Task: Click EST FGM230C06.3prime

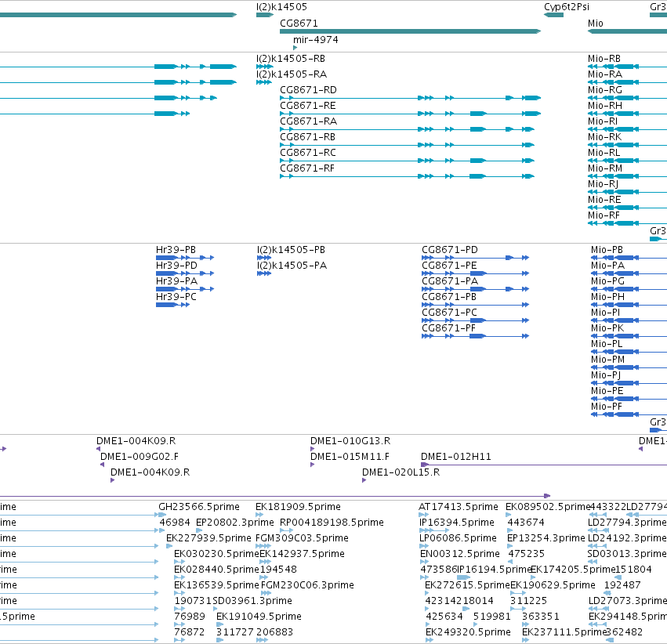Action: point(266,593)
